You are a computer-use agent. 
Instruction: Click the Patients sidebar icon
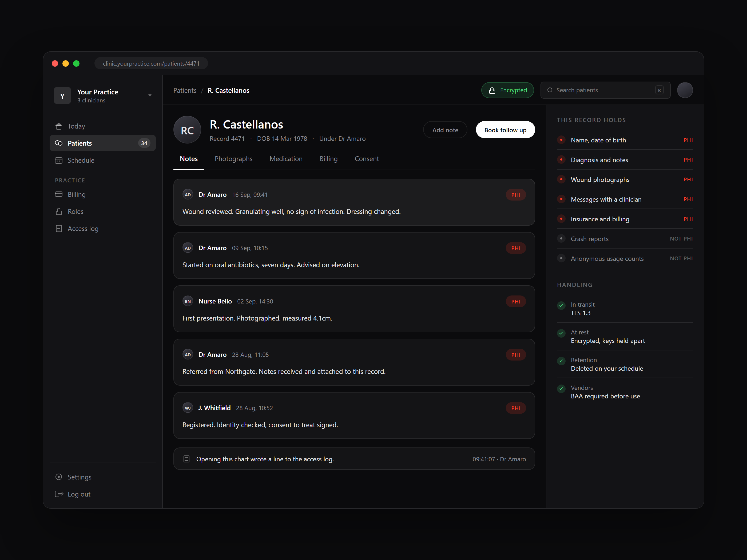click(x=59, y=143)
